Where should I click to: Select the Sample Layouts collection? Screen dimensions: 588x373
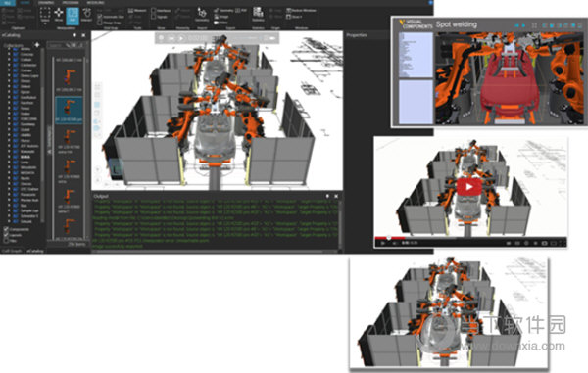29,210
